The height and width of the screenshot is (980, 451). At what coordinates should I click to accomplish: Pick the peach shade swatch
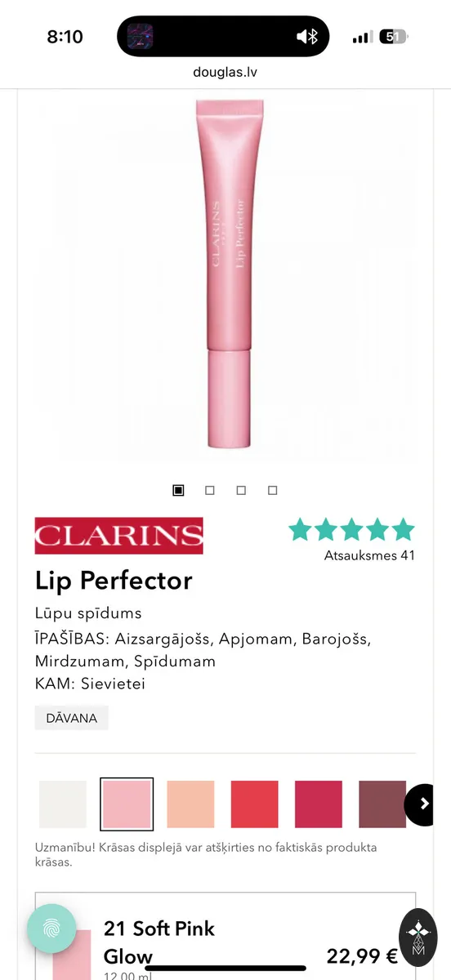190,804
